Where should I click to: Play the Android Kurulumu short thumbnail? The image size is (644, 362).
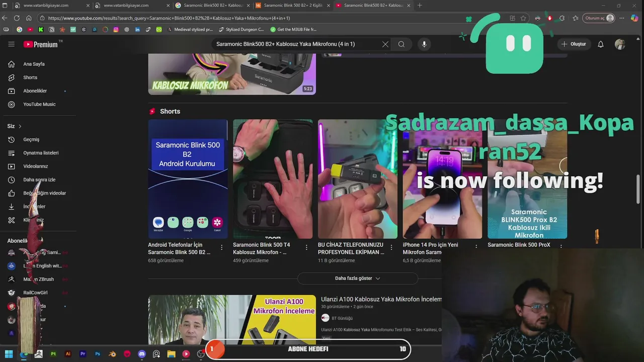click(x=188, y=179)
